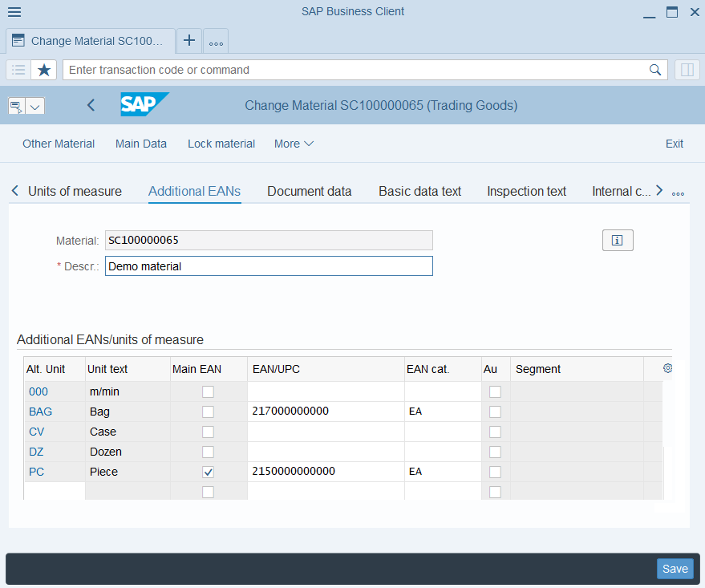Click the Segment column header
The width and height of the screenshot is (705, 588).
577,369
